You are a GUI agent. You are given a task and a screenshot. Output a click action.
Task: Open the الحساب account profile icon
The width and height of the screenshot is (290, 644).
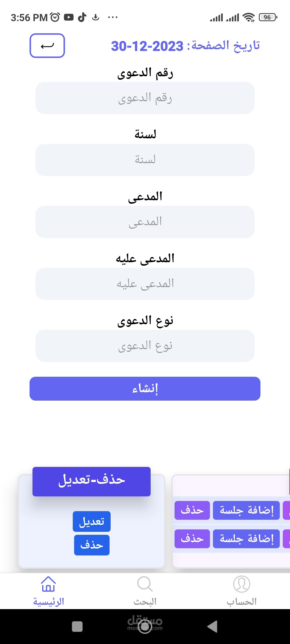[241, 584]
